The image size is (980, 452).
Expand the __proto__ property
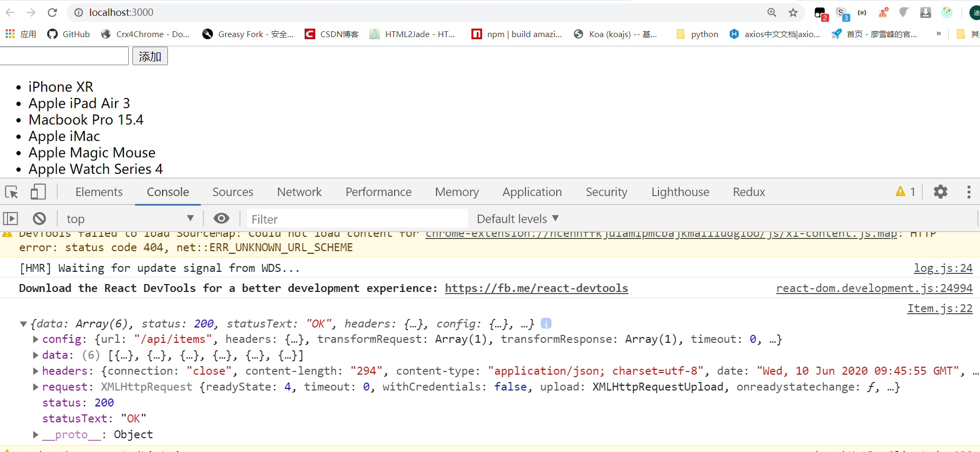(35, 435)
